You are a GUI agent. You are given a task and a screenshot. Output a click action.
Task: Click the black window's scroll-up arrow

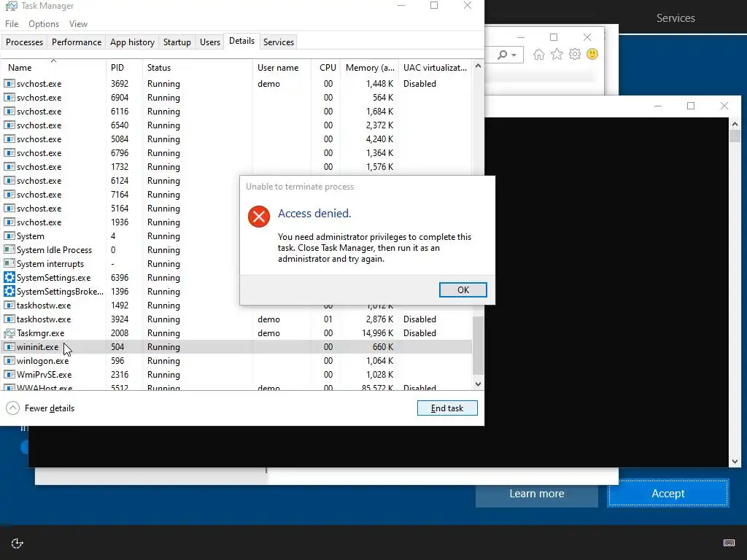pyautogui.click(x=735, y=124)
